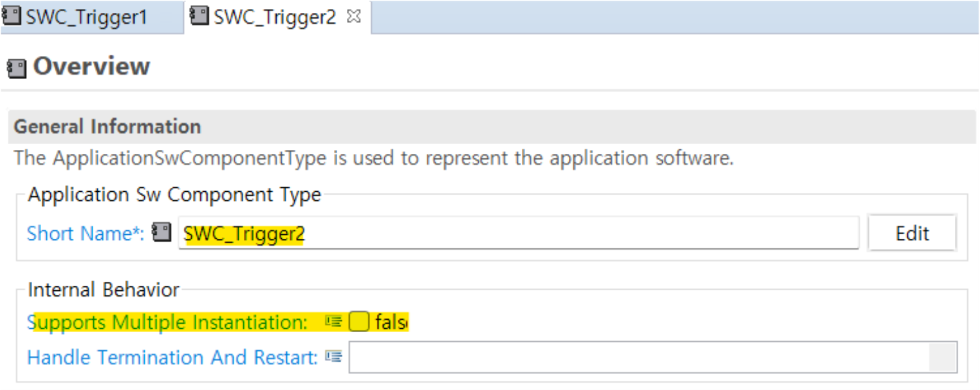Viewport: 980px width, 390px height.
Task: Click the Supports Multiple Instantiation link label
Action: pyautogui.click(x=169, y=322)
